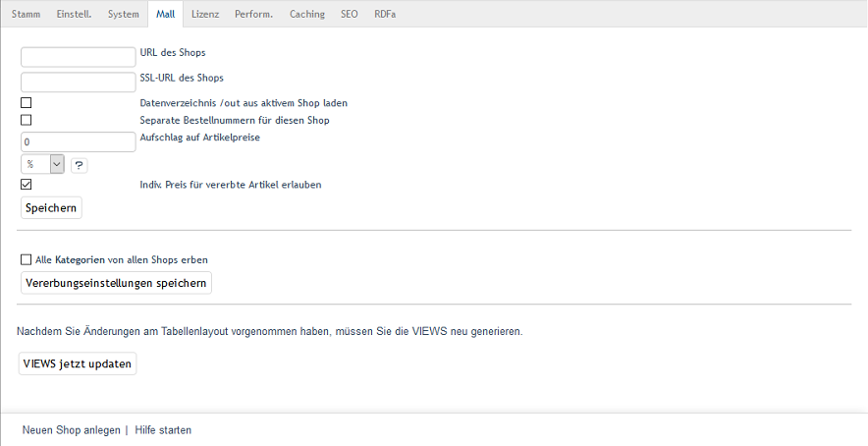Uncheck Indiv. Preis für vererbte Artikel
Screen dimensions: 868x446
tap(27, 184)
